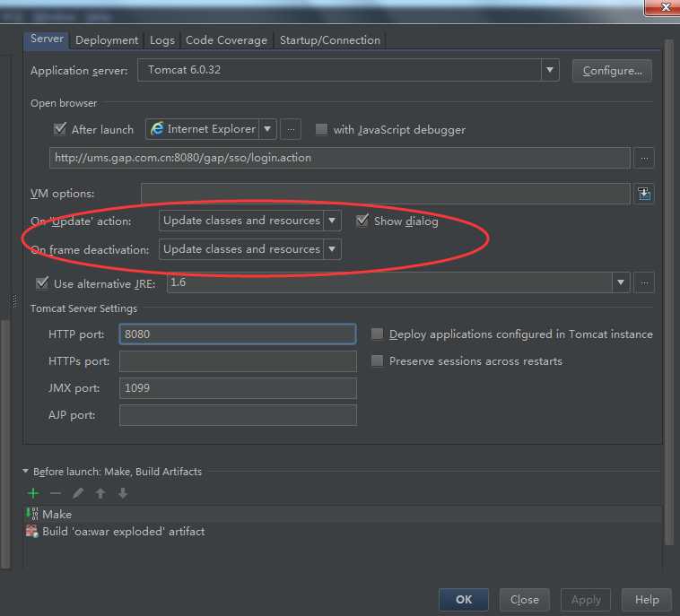Image resolution: width=680 pixels, height=616 pixels.
Task: Uncheck the After launch checkbox
Action: (x=59, y=129)
